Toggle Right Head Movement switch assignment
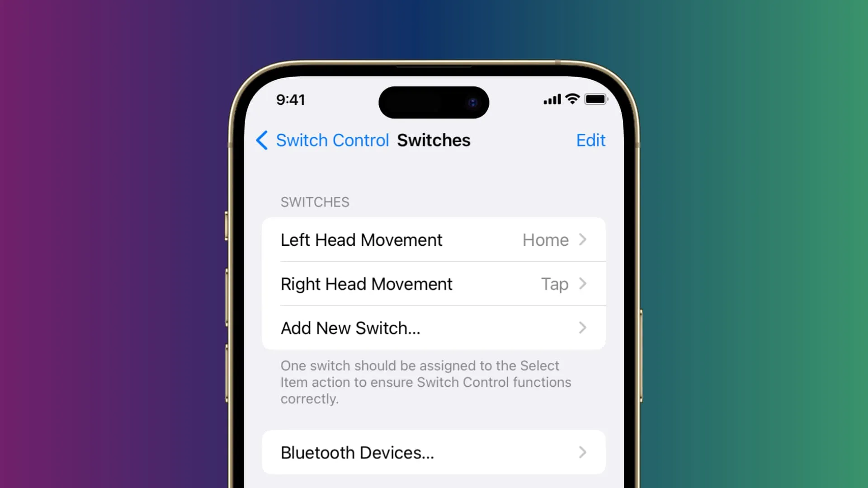The width and height of the screenshot is (868, 488). click(x=434, y=284)
